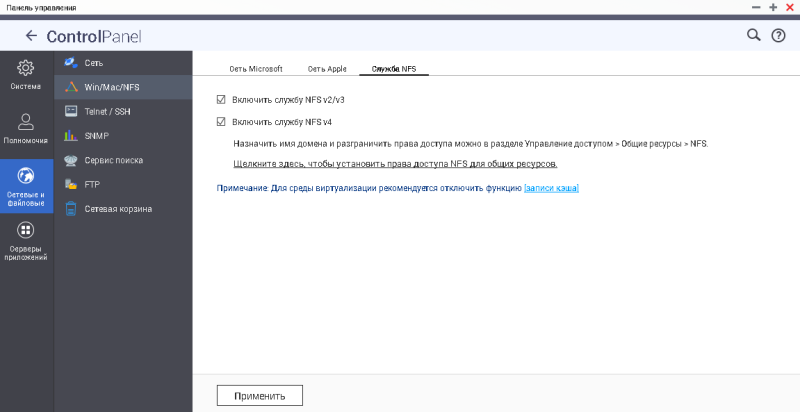800x412 pixels.
Task: Click the FTP folder icon
Action: [71, 184]
